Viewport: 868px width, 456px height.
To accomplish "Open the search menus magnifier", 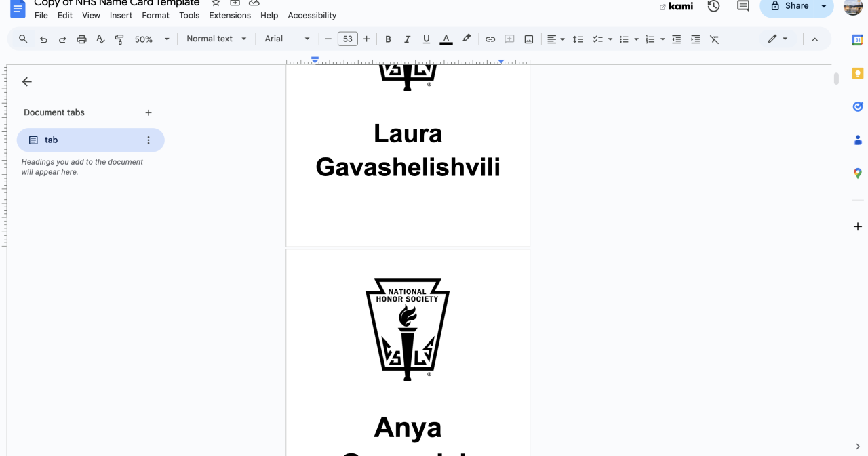I will click(23, 39).
